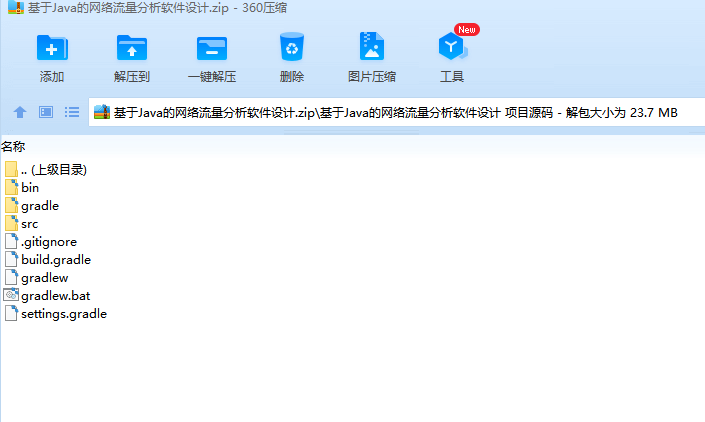Click the window title '基于Java的网络流量分析软件设计.zip'
The width and height of the screenshot is (705, 422).
coord(128,8)
